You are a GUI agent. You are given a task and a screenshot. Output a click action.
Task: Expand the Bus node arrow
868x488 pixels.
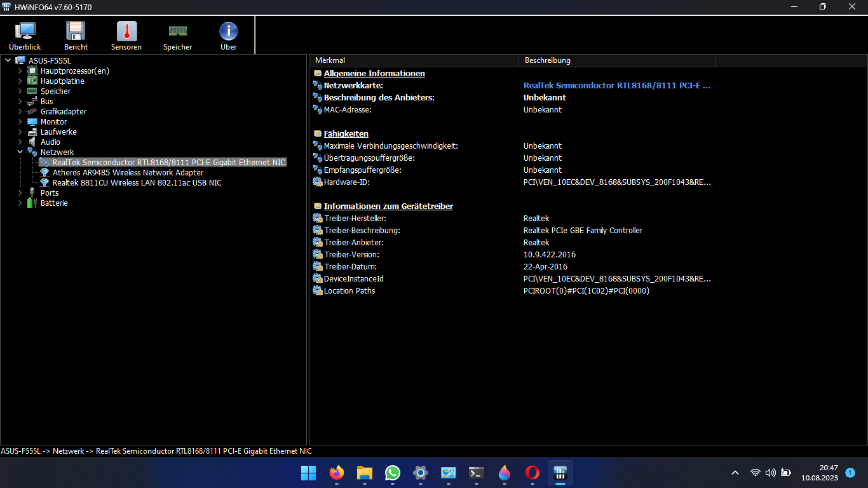[x=20, y=101]
